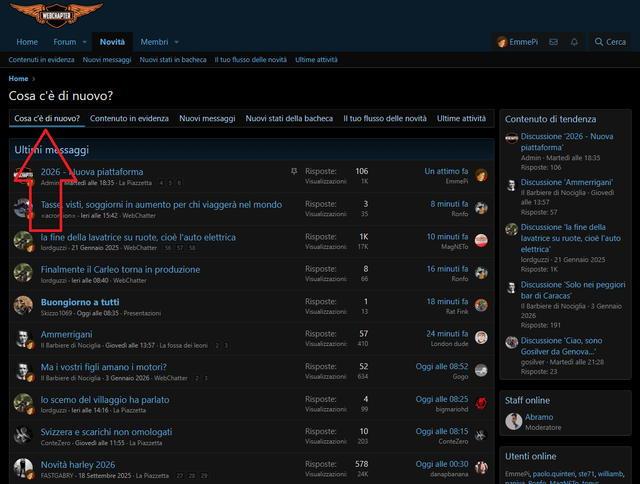The image size is (640, 484).
Task: Open the notifications bell icon
Action: click(574, 42)
